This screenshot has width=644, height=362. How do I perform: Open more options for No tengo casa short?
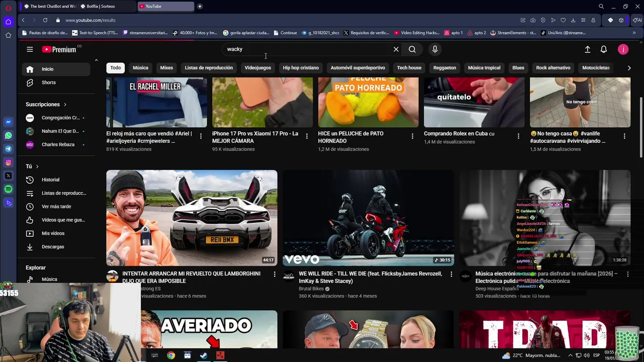pyautogui.click(x=624, y=136)
